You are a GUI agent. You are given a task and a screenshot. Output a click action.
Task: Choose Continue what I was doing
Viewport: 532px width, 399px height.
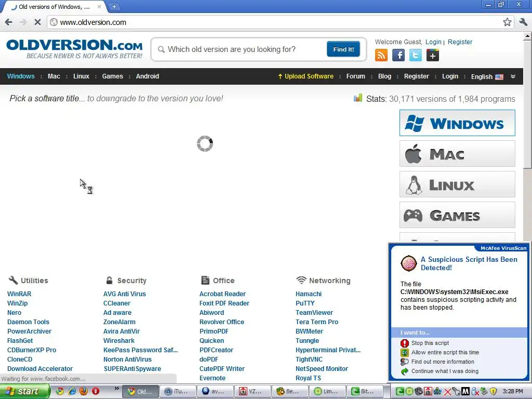tap(445, 371)
